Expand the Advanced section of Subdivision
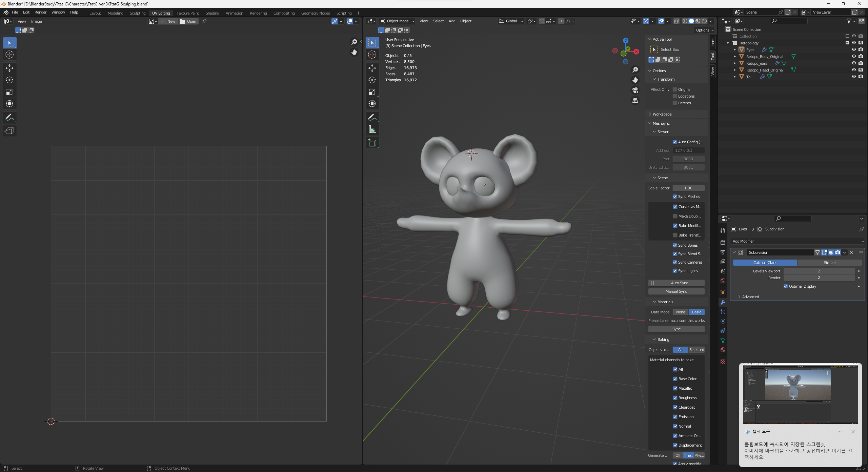 [x=750, y=297]
